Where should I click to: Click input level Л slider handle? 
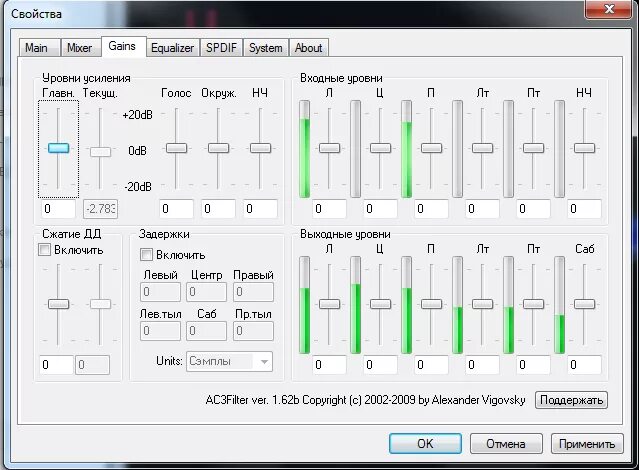pos(329,148)
